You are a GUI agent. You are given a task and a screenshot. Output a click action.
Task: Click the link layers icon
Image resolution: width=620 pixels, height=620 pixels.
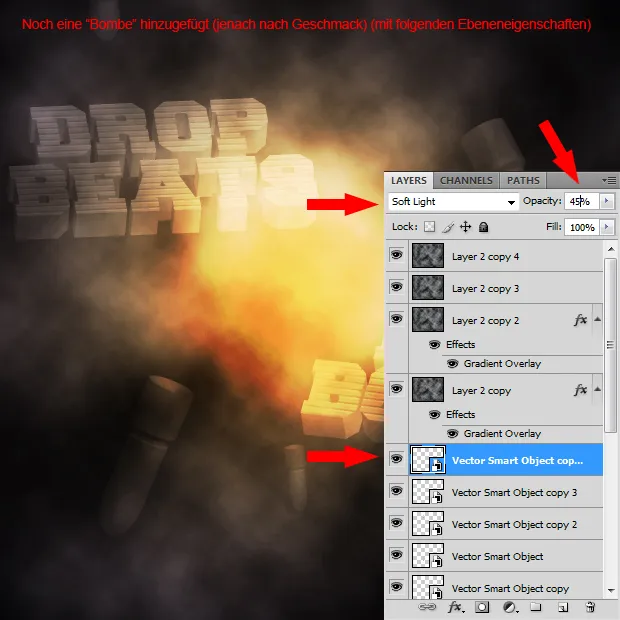click(428, 607)
